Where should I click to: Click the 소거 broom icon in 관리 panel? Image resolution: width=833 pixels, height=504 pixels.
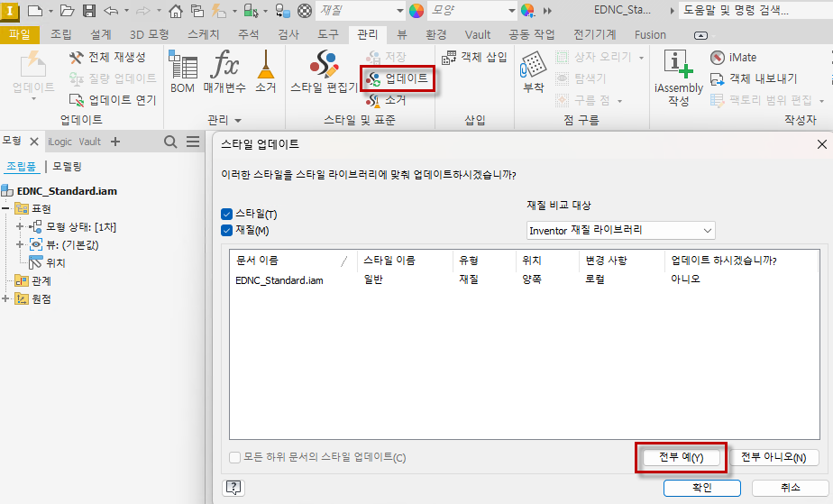[266, 71]
